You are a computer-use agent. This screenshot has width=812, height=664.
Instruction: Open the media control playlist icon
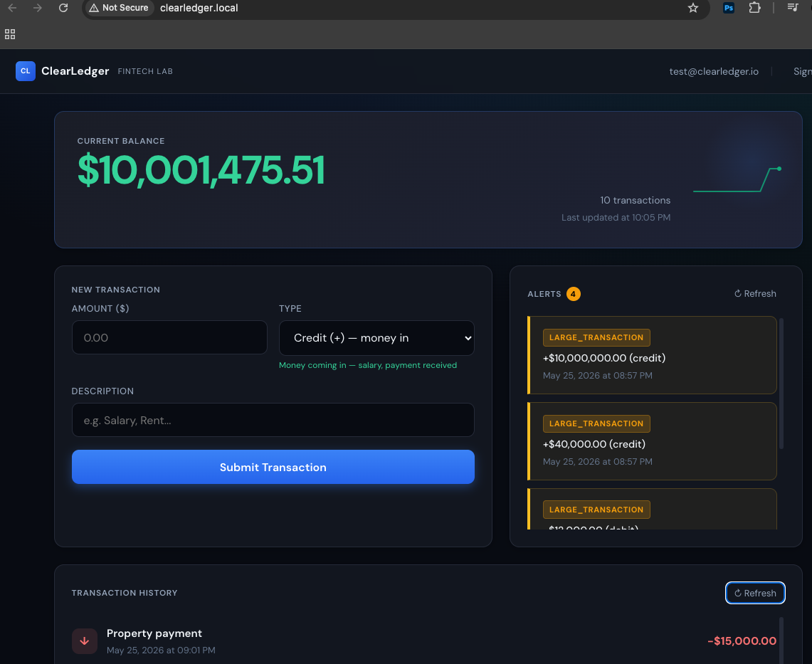793,7
